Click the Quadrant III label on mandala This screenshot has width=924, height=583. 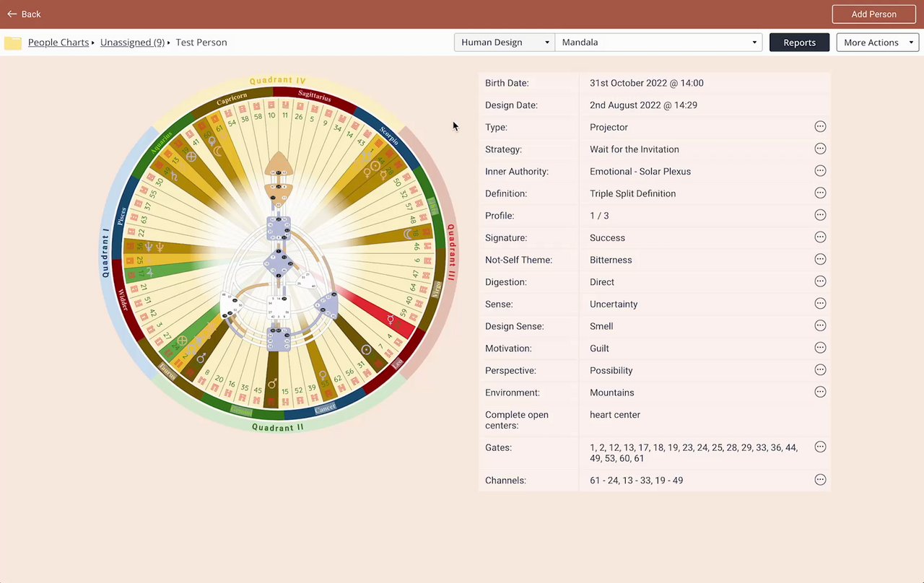pyautogui.click(x=451, y=252)
